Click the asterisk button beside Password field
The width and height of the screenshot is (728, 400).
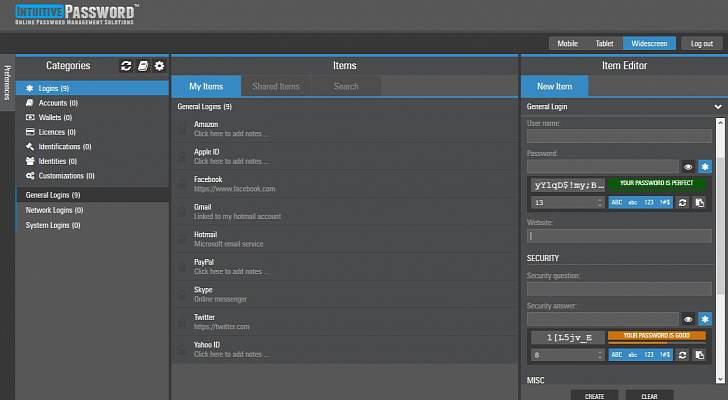(x=704, y=167)
